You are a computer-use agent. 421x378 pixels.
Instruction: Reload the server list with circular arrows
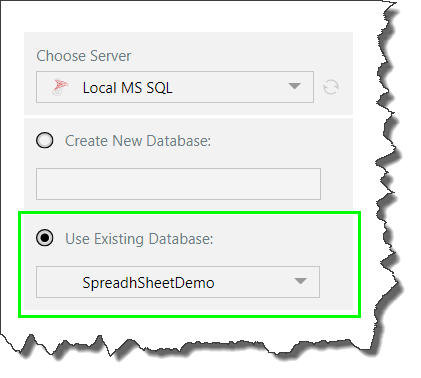[331, 87]
